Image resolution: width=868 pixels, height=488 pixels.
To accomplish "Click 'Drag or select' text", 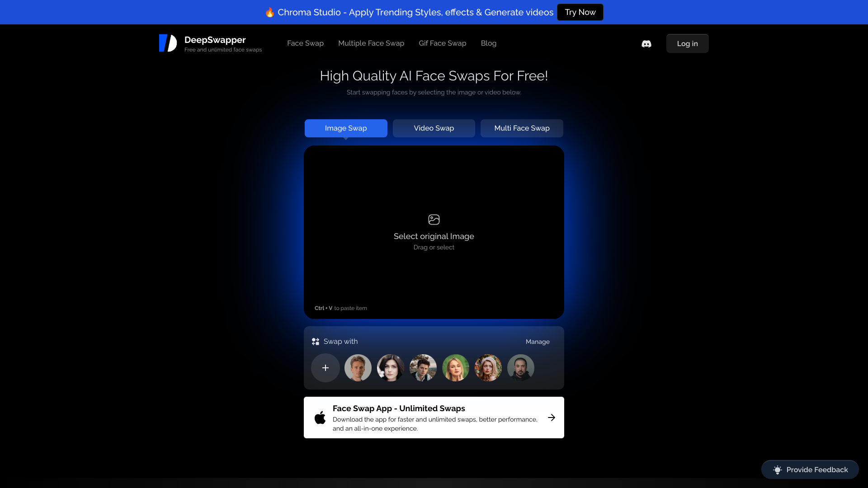I will click(434, 247).
